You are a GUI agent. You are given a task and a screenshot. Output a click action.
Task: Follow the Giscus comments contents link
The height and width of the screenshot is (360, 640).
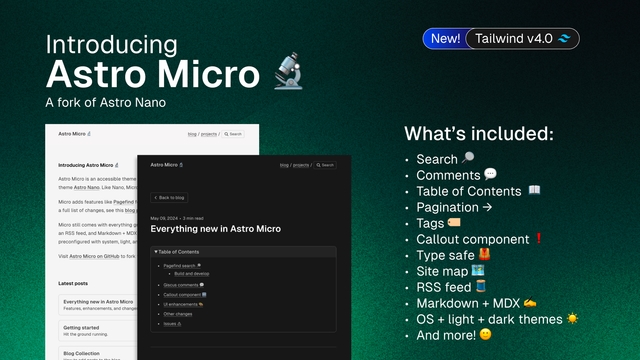pos(180,285)
